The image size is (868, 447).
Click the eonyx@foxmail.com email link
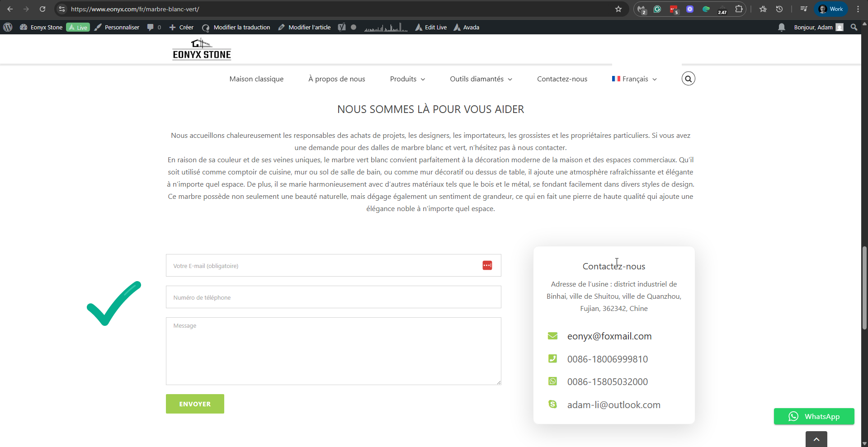[609, 336]
